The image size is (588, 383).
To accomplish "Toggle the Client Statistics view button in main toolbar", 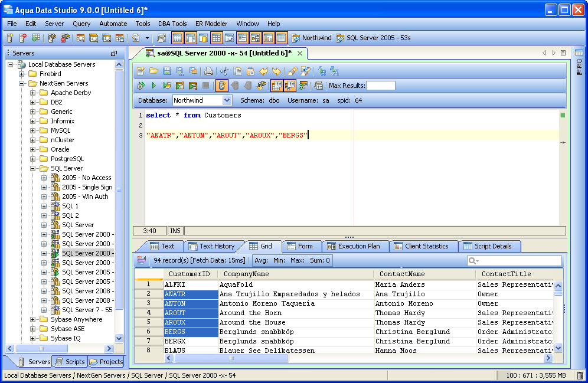I will pos(268,38).
